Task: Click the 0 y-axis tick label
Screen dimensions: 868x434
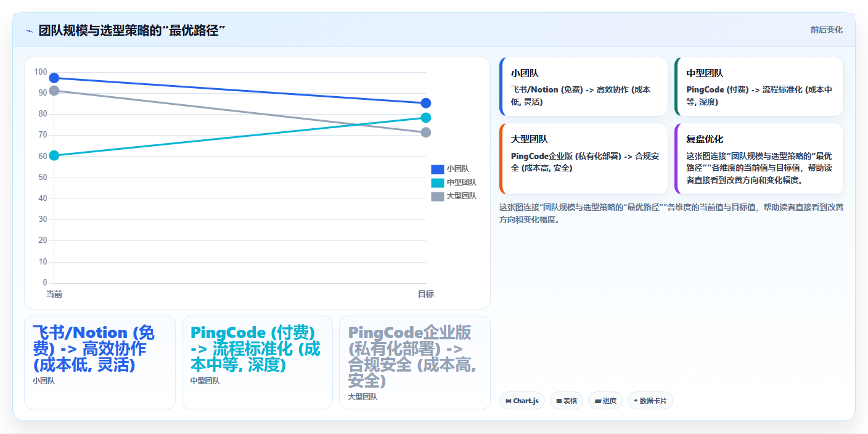Action: tap(45, 283)
